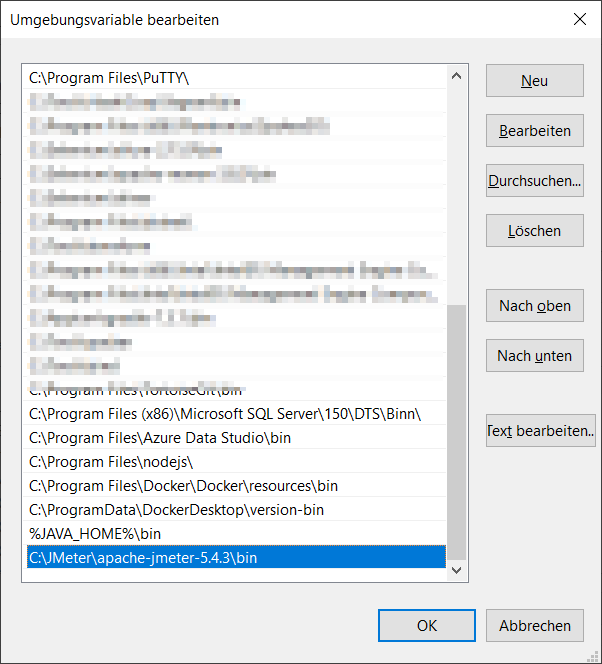Select the Docker\Docker\resources\bin path

(x=183, y=486)
